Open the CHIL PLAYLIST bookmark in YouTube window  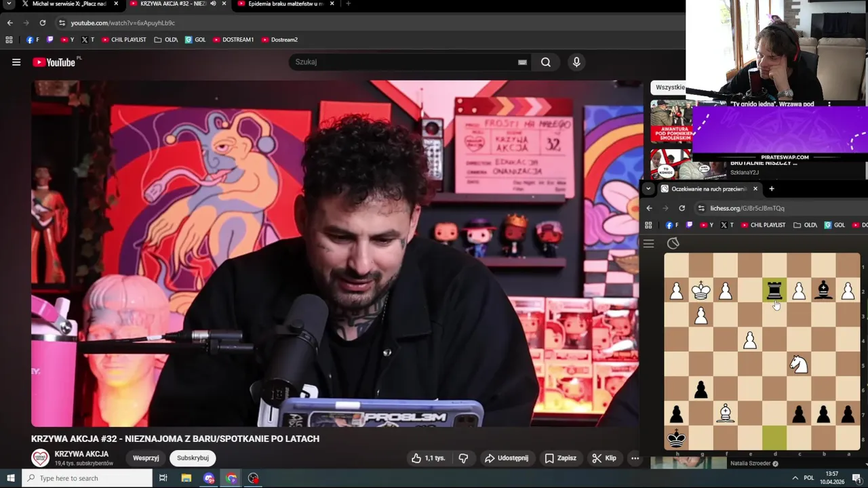[x=124, y=40]
